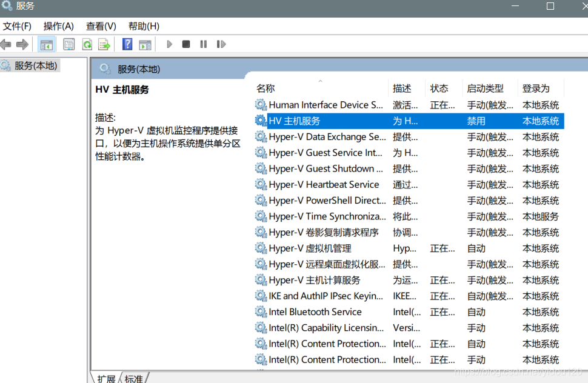Viewport: 588px width, 383px height.
Task: Select Hyper-V 虚拟机管理 row
Action: click(x=409, y=248)
